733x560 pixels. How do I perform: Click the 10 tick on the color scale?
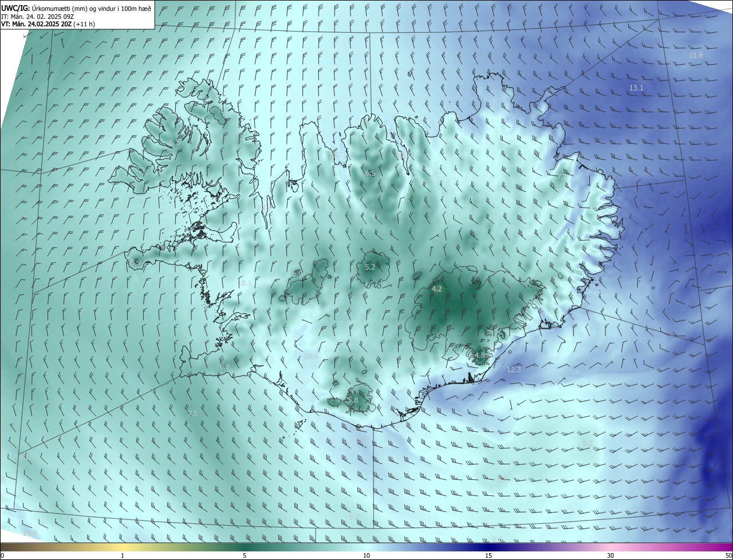366,555
